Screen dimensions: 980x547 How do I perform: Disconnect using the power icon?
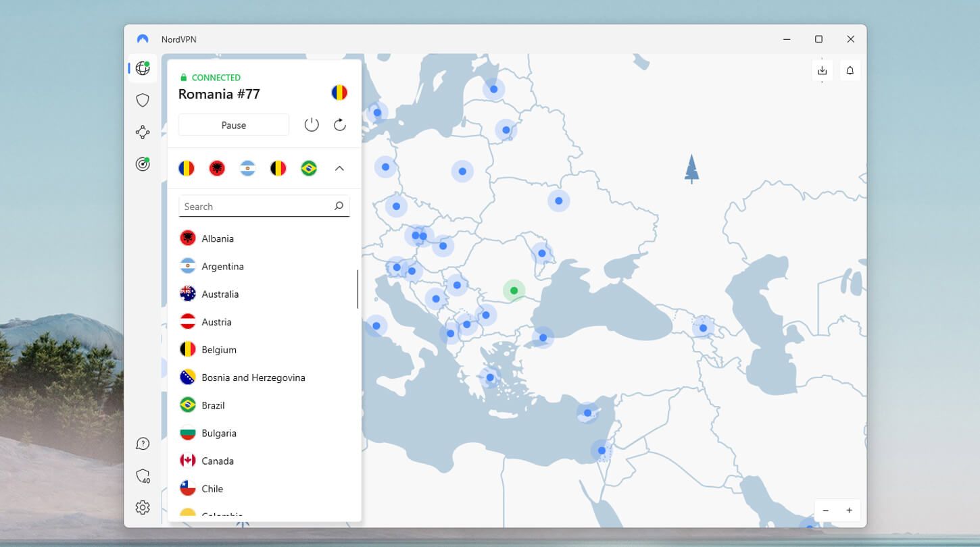point(312,125)
